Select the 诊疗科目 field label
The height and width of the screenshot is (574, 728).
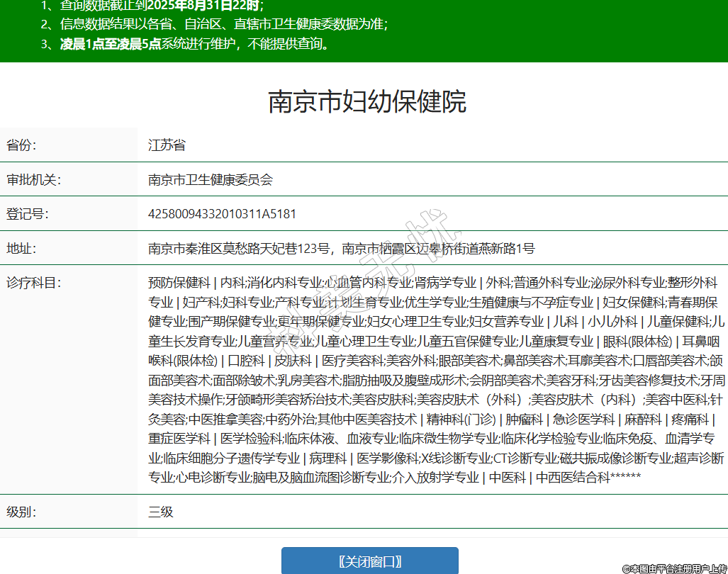pyautogui.click(x=34, y=283)
